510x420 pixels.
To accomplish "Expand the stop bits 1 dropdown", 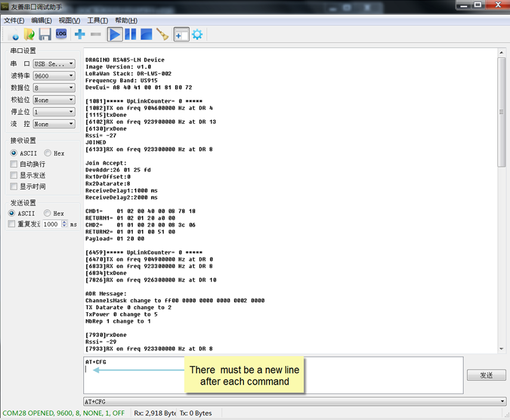I will click(54, 112).
